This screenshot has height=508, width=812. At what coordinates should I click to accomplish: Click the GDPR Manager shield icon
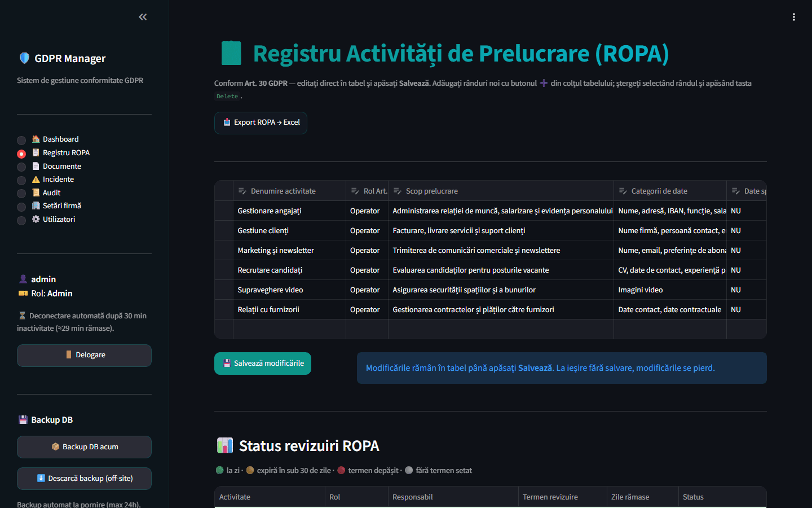click(24, 58)
